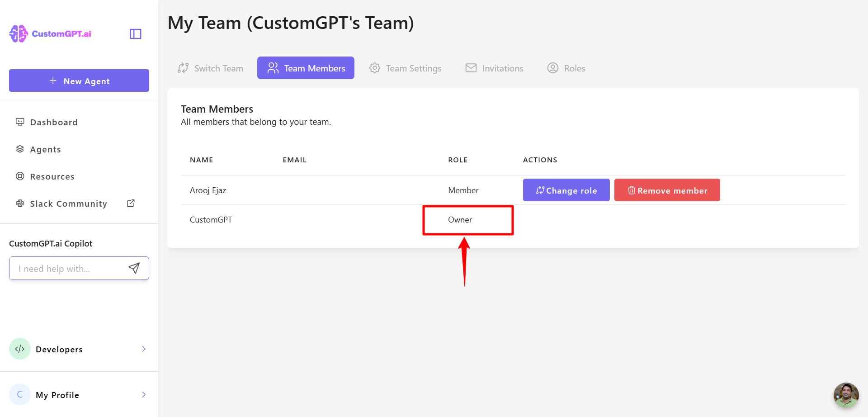Click the EMAIL column header
The height and width of the screenshot is (417, 868).
[295, 160]
